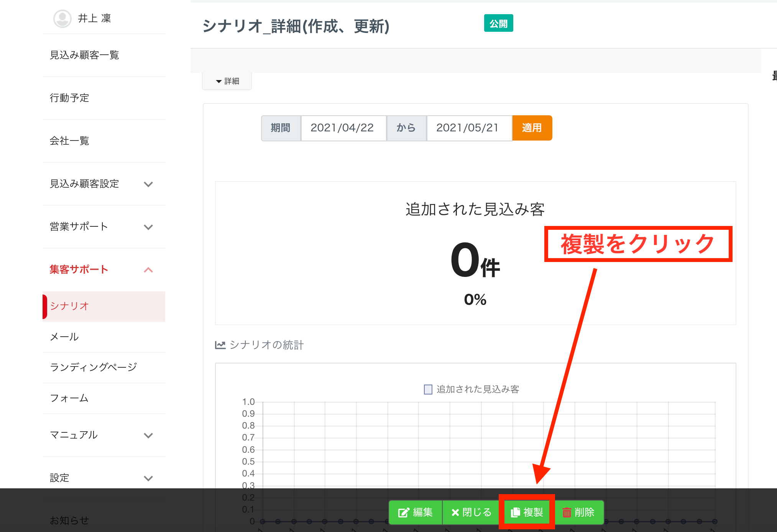Click the start date field 2021/04/22
This screenshot has height=532, width=777.
(343, 128)
